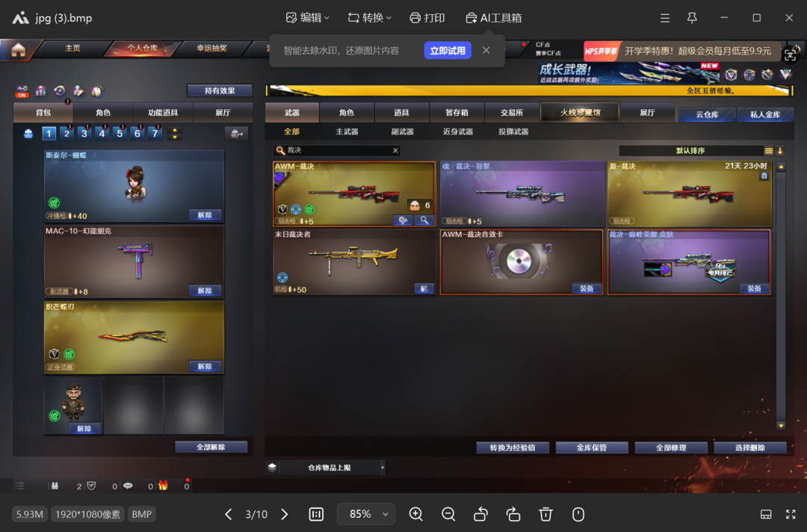The width and height of the screenshot is (807, 532).
Task: Go to the next image
Action: pos(285,514)
